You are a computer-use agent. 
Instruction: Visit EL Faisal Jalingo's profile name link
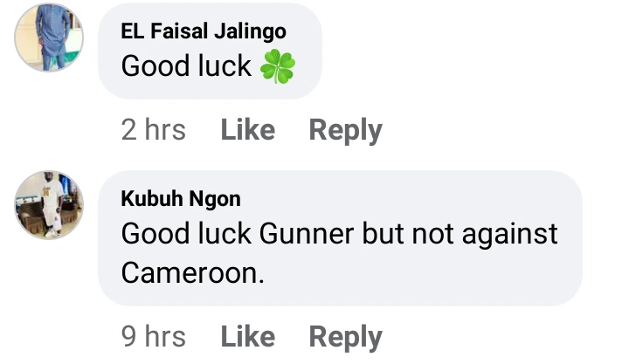pyautogui.click(x=204, y=31)
